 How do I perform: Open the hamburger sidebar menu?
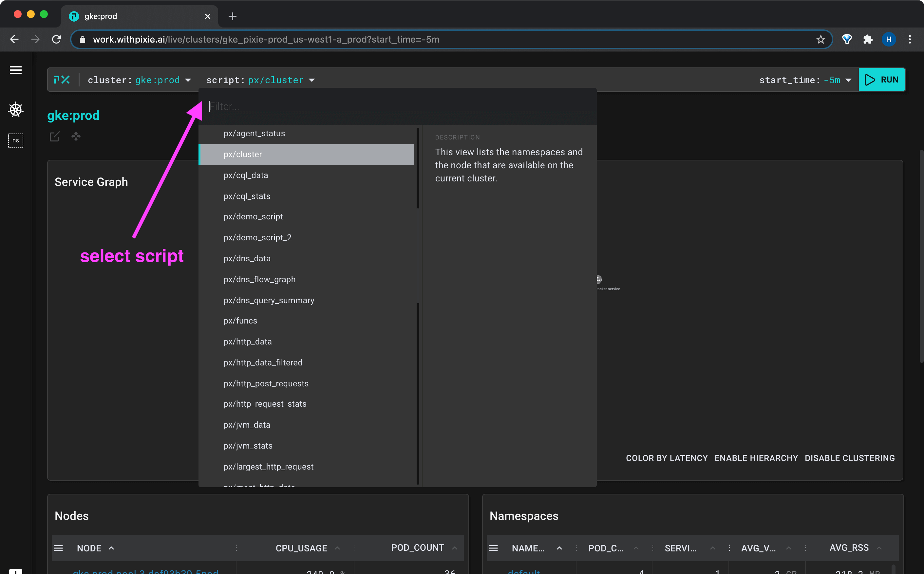tap(16, 70)
